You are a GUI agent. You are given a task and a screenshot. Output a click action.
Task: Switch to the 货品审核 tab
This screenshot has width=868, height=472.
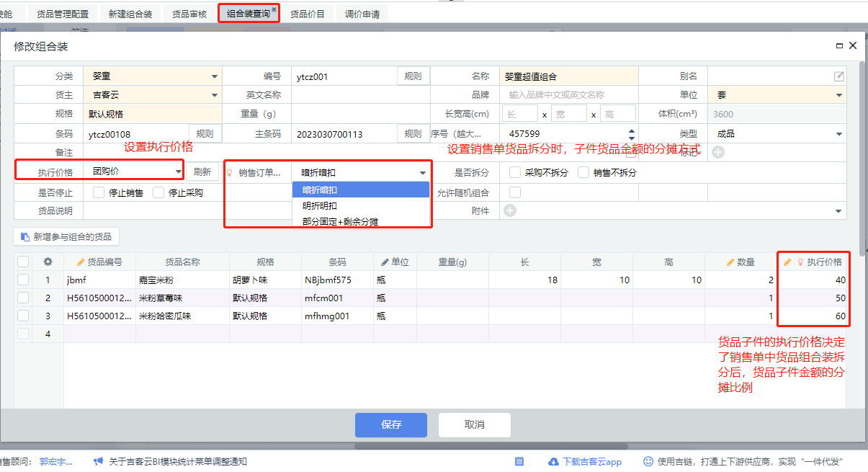coord(189,14)
